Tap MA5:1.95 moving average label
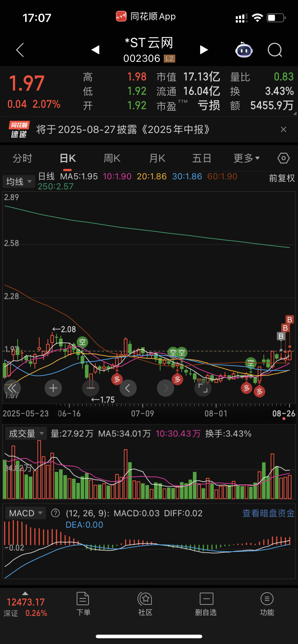The width and height of the screenshot is (298, 644). point(79,176)
